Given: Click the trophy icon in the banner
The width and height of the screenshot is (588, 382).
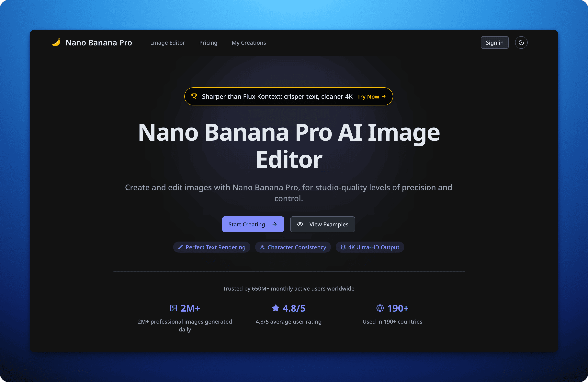Looking at the screenshot, I should pos(194,96).
